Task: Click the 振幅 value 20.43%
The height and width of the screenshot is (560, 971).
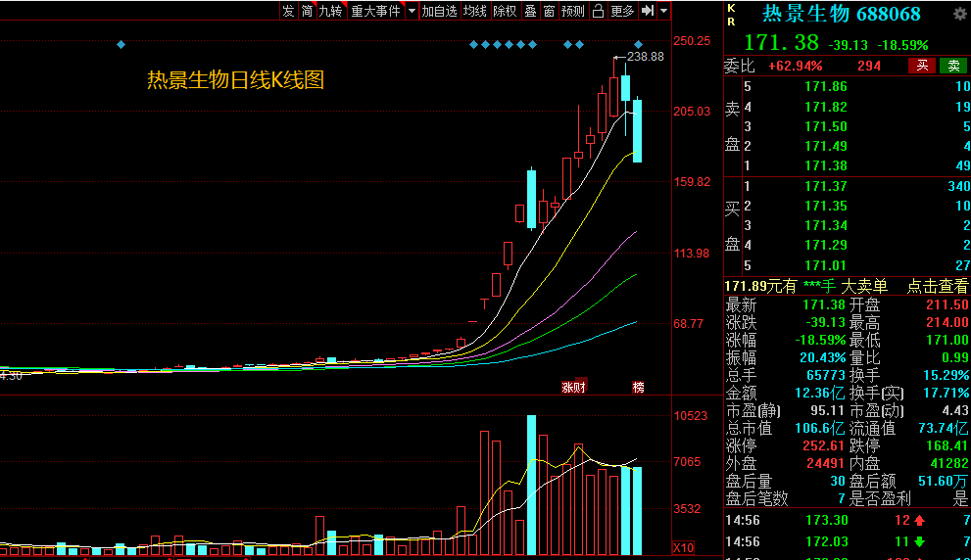Action: click(x=822, y=357)
